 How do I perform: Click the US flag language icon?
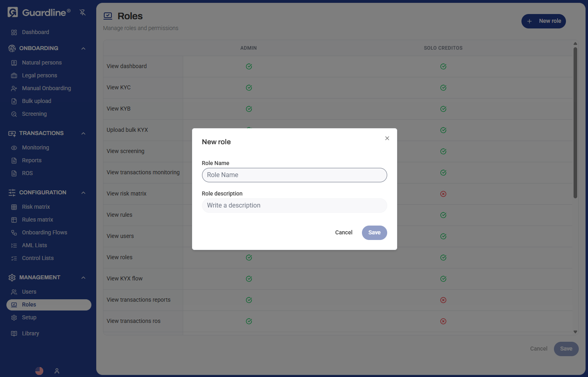(39, 371)
